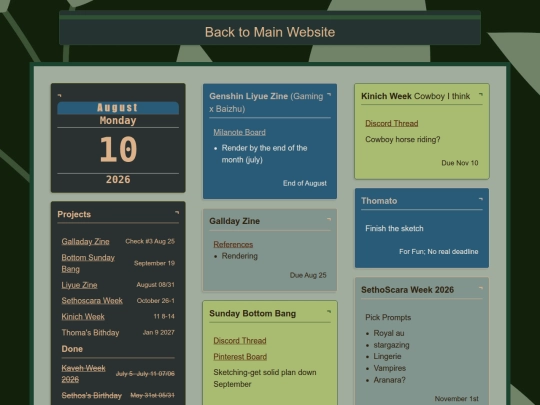Screen dimensions: 540x405
Task: Click corner icon on Gallday Zine card
Action: tap(329, 219)
